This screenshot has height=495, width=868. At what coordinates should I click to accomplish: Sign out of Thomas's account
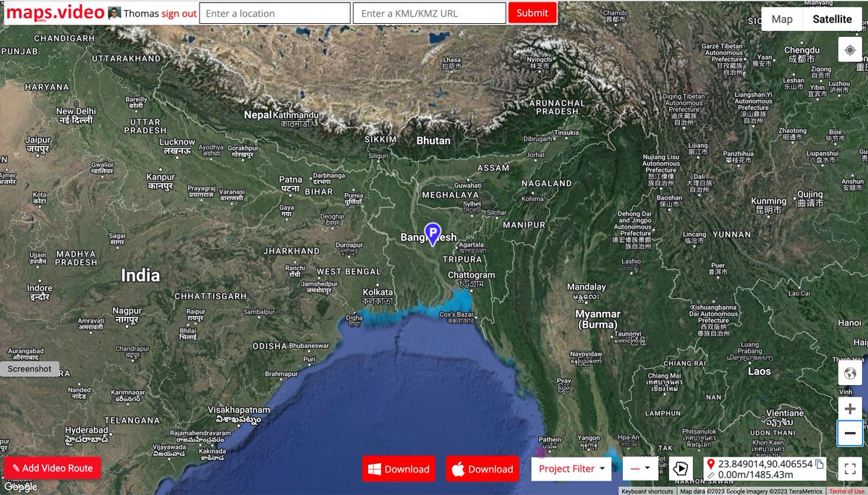tap(179, 14)
